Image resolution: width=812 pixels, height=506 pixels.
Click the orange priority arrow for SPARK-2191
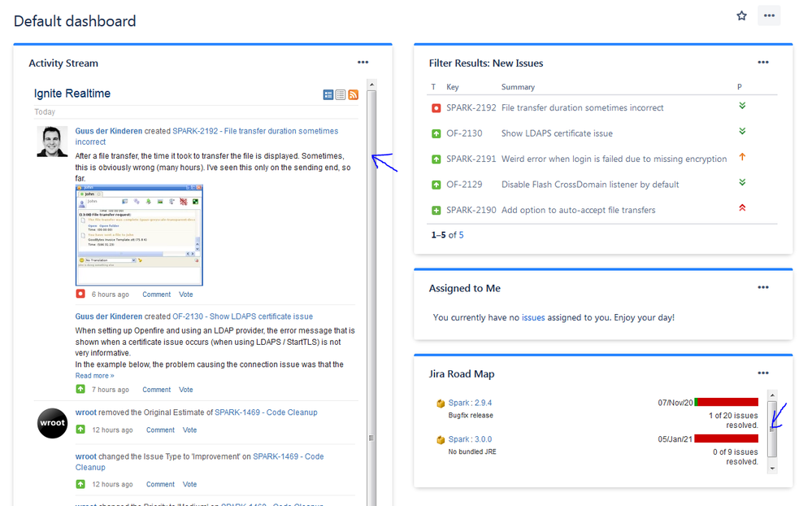coord(742,156)
